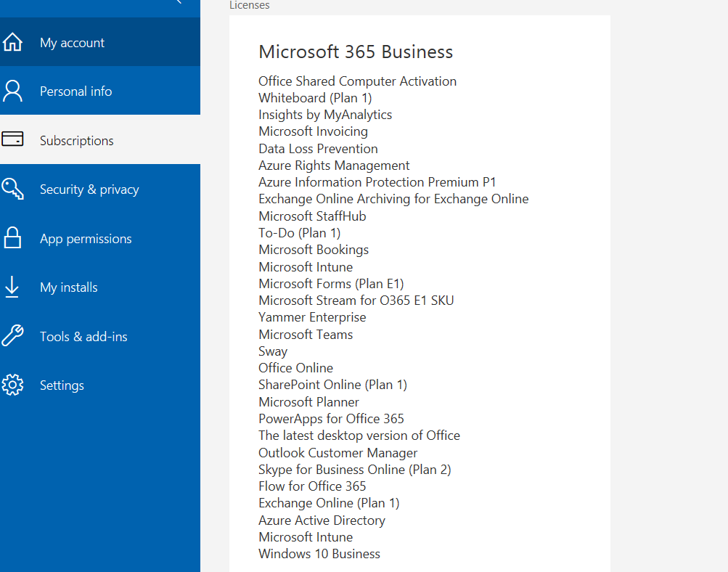Select the Subscriptions menu entry
The width and height of the screenshot is (728, 572).
(100, 140)
